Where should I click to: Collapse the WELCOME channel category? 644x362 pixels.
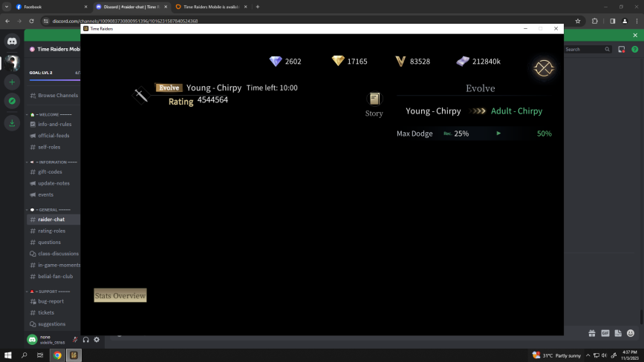[x=53, y=115]
